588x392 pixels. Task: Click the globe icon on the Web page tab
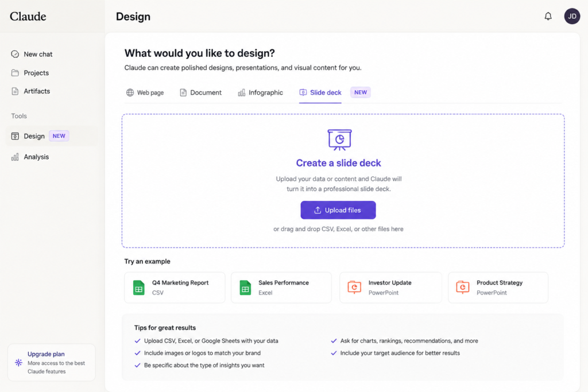click(130, 92)
